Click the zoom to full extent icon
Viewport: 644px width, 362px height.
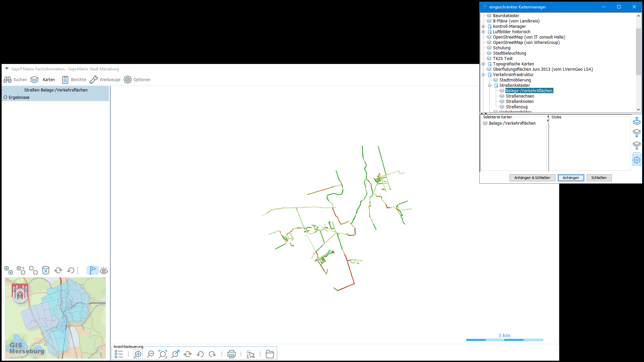(x=163, y=354)
